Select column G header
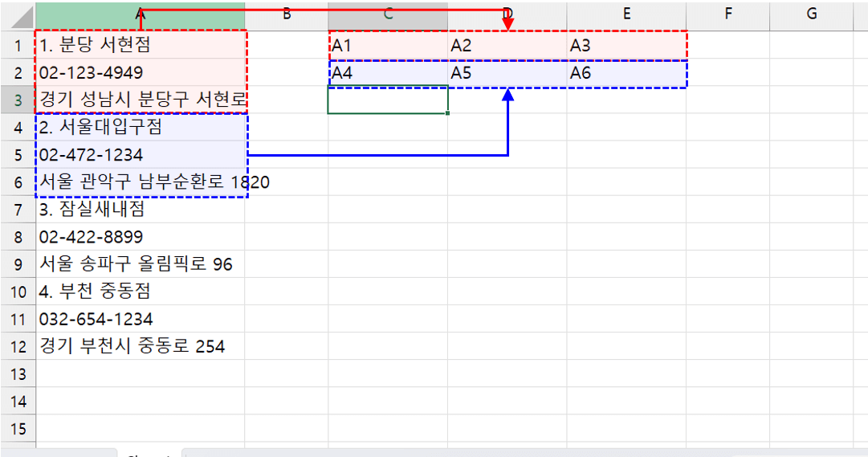The height and width of the screenshot is (457, 868). pyautogui.click(x=811, y=14)
